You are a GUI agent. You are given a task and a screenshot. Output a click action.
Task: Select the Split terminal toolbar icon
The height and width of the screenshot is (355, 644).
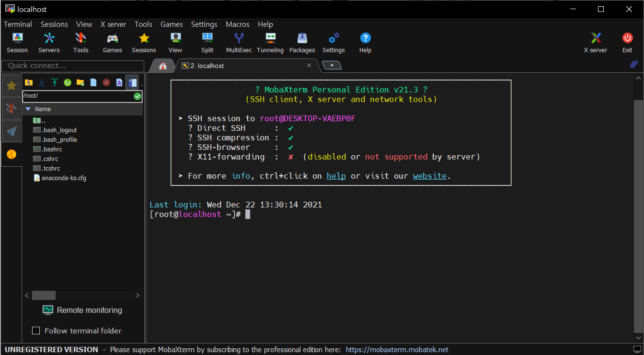pyautogui.click(x=207, y=43)
